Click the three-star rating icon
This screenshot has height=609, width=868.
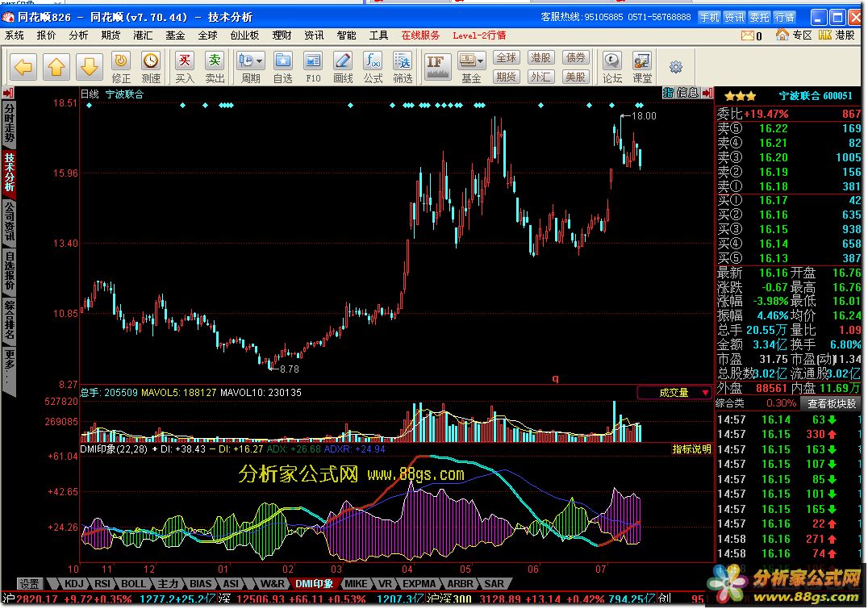740,96
